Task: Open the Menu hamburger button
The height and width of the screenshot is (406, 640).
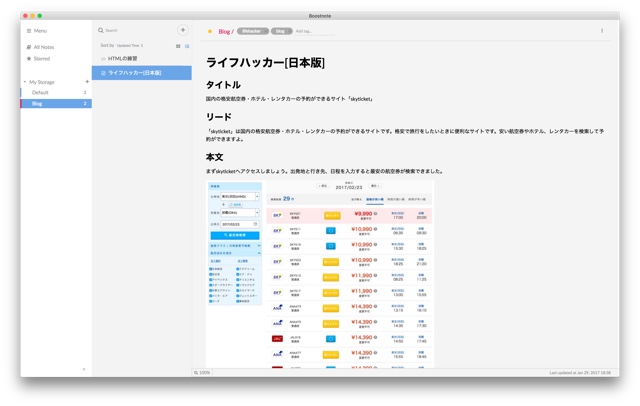Action: [37, 31]
